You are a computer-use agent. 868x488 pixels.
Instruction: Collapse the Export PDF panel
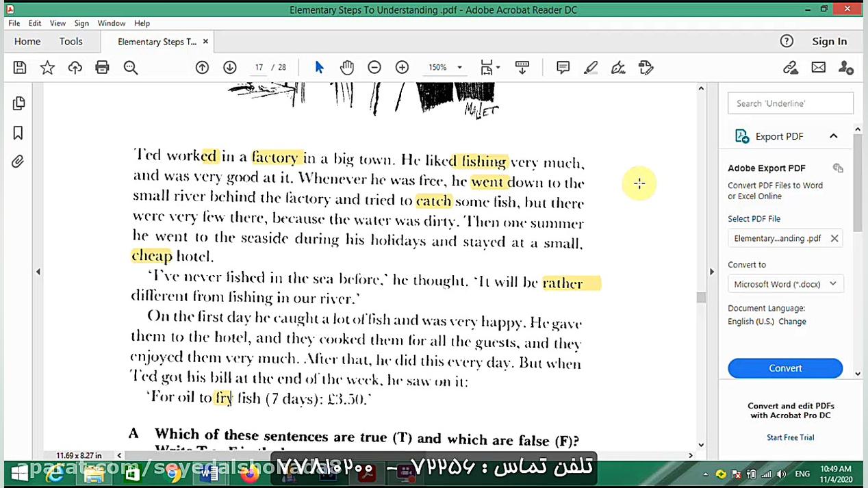pyautogui.click(x=833, y=136)
